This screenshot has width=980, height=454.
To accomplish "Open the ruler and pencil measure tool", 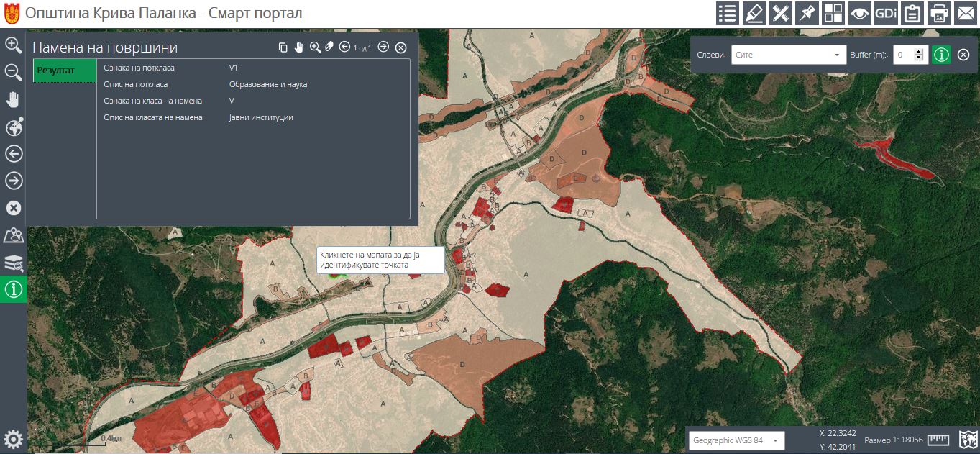I will (x=780, y=14).
